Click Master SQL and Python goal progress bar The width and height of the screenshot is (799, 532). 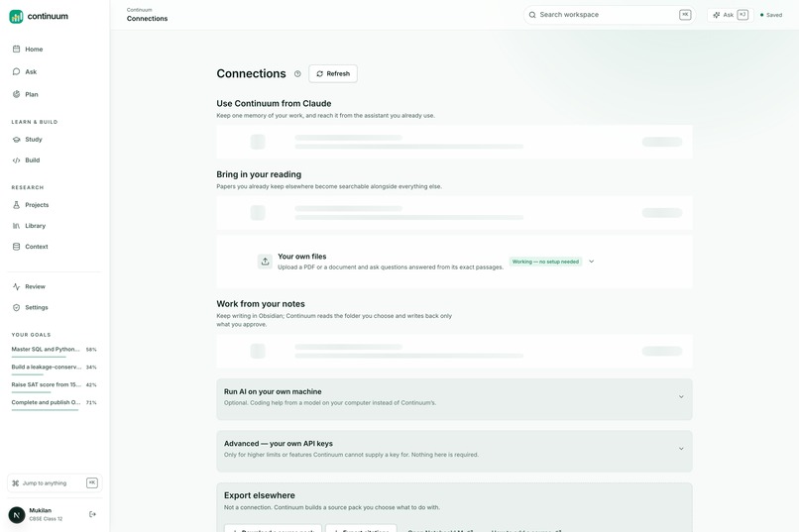[39, 357]
